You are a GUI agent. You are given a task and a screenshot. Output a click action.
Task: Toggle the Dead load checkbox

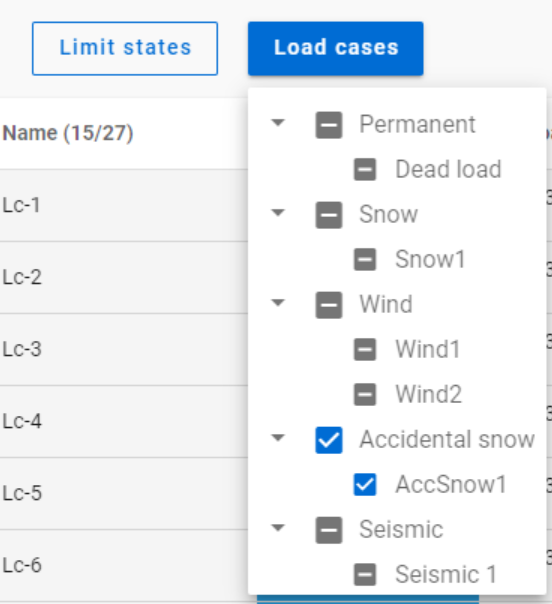click(365, 169)
